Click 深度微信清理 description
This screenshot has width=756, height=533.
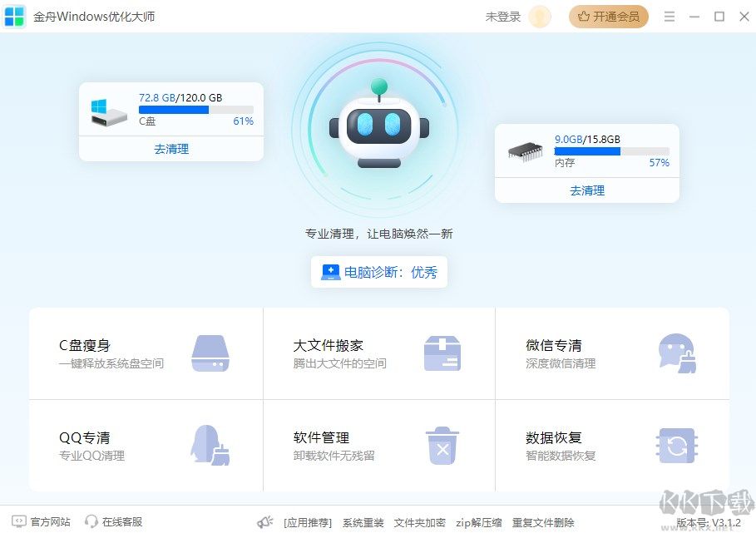pos(561,363)
